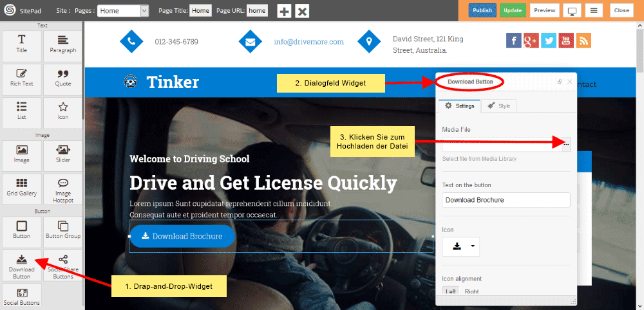Open media library with ellipsis button

pyautogui.click(x=566, y=144)
